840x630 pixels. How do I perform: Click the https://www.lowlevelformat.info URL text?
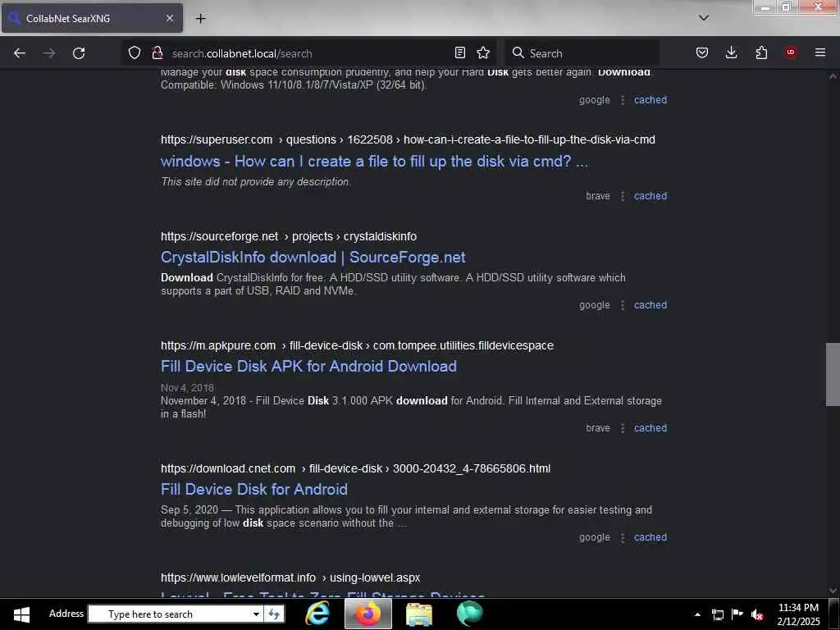tap(239, 578)
